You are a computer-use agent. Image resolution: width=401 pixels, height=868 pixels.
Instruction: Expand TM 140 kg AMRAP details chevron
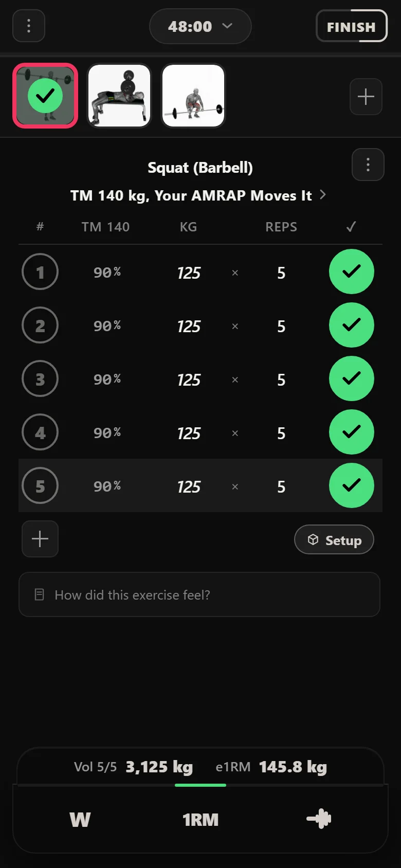[323, 194]
